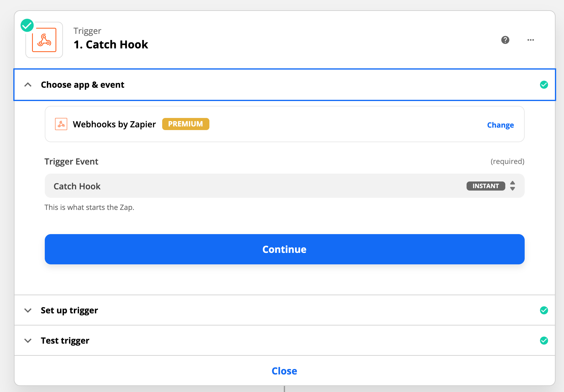
Task: Open the Trigger Event dropdown arrows
Action: (x=512, y=186)
